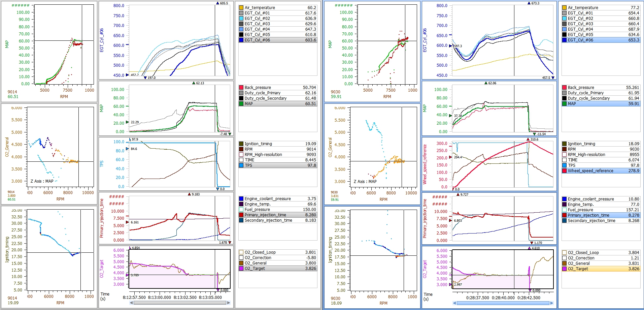Click the cyan EGT_Cyl_#02 legend swatch
Image resolution: width=644 pixels, height=310 pixels.
pyautogui.click(x=241, y=19)
